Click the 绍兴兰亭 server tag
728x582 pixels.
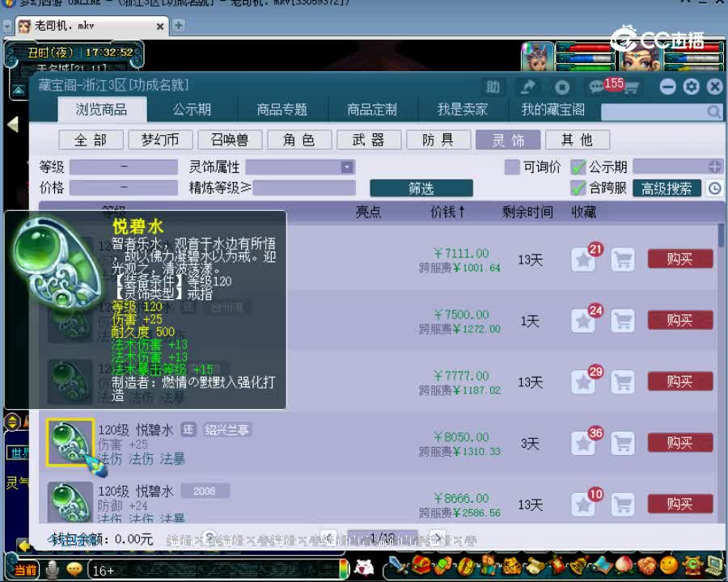227,430
